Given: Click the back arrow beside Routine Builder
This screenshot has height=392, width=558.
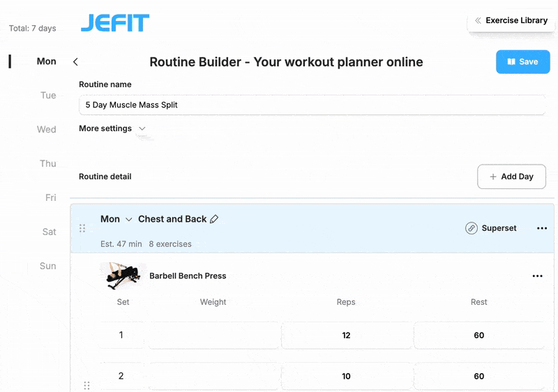Looking at the screenshot, I should click(75, 62).
